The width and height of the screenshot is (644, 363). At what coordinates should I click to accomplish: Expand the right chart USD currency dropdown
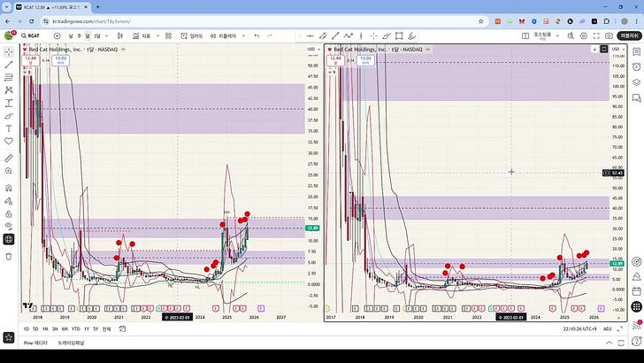617,50
